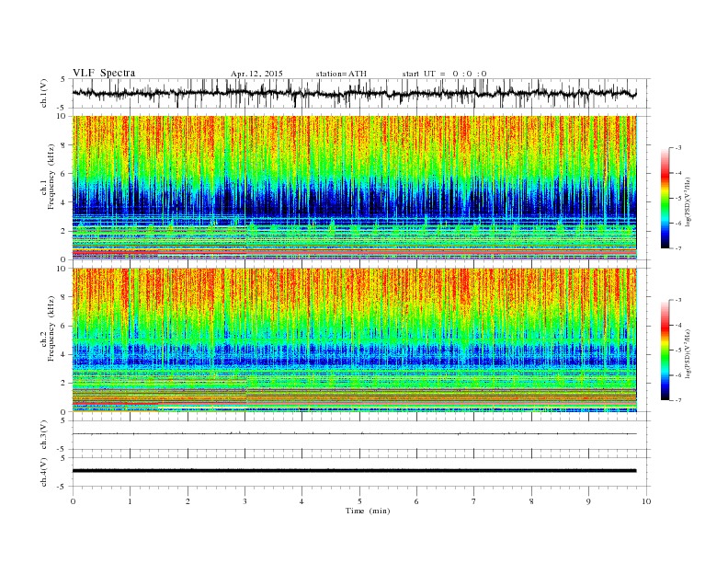Click time axis tick label "9"
The width and height of the screenshot is (728, 563).
pos(588,501)
